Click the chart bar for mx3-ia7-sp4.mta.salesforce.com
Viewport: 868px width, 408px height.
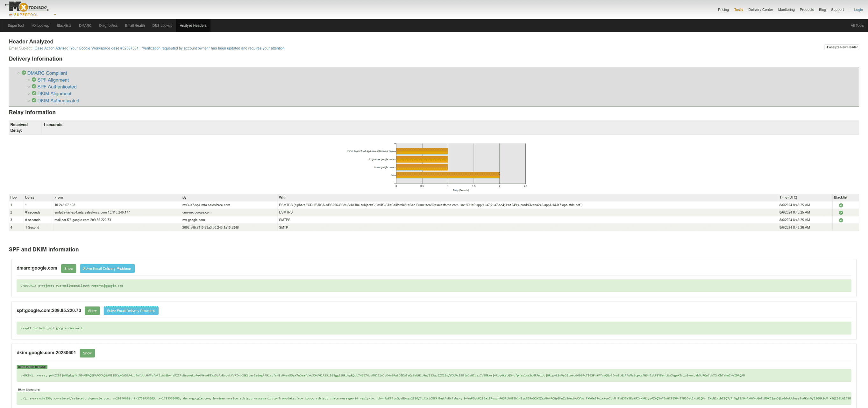tap(422, 151)
